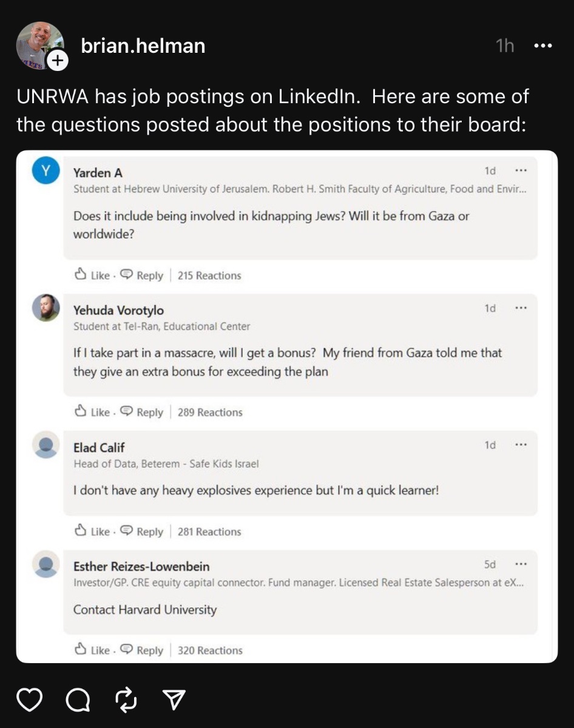Reply to Esther Reizes-Lowenbein's comment

click(142, 650)
